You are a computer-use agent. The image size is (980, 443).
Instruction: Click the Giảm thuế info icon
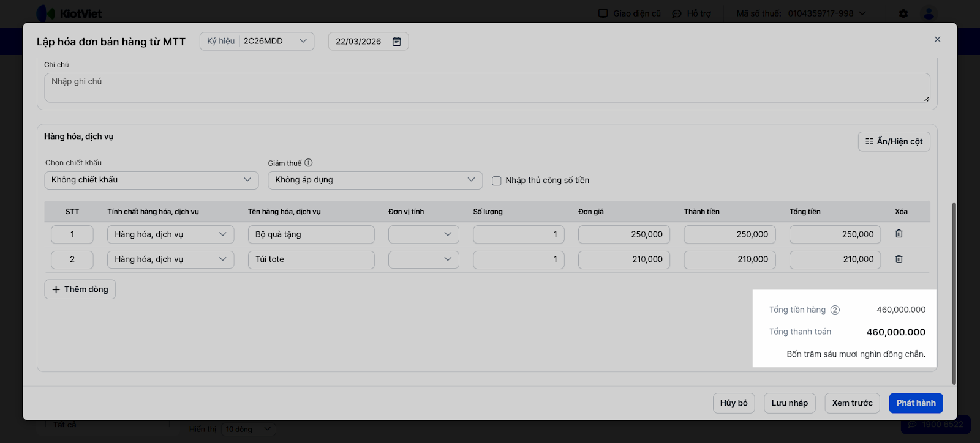point(309,163)
